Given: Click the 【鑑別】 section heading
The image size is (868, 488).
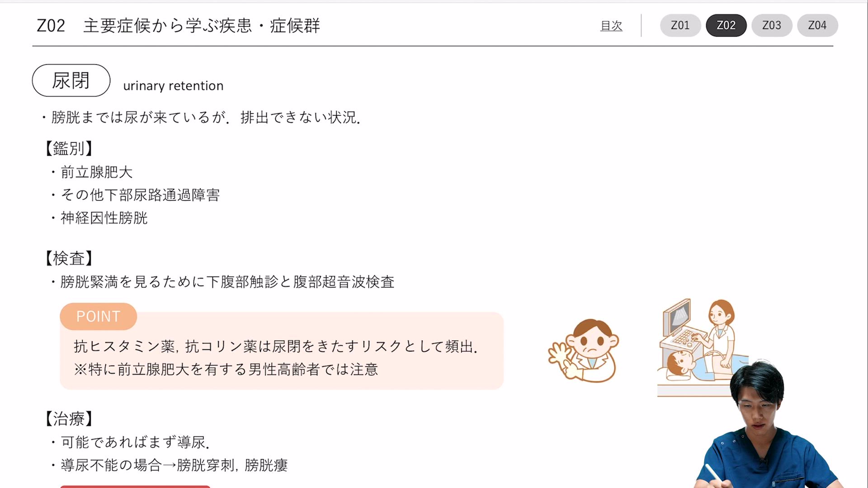Looking at the screenshot, I should coord(69,148).
